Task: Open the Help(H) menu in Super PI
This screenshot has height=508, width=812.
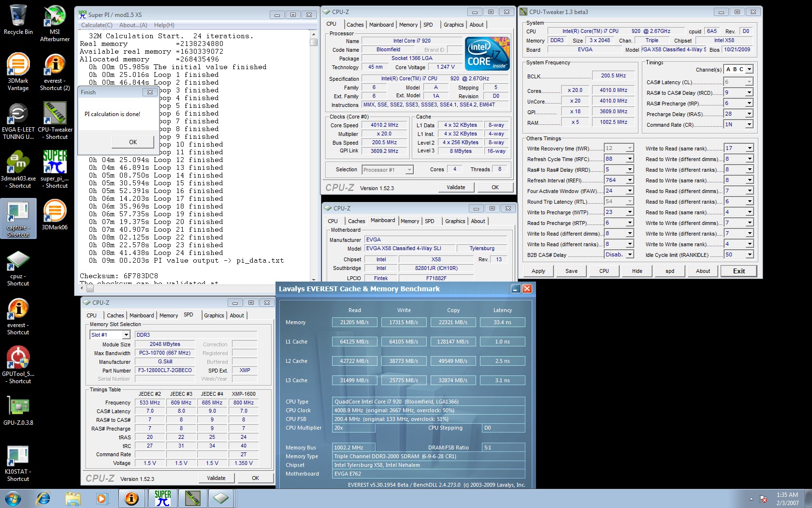Action: point(164,25)
